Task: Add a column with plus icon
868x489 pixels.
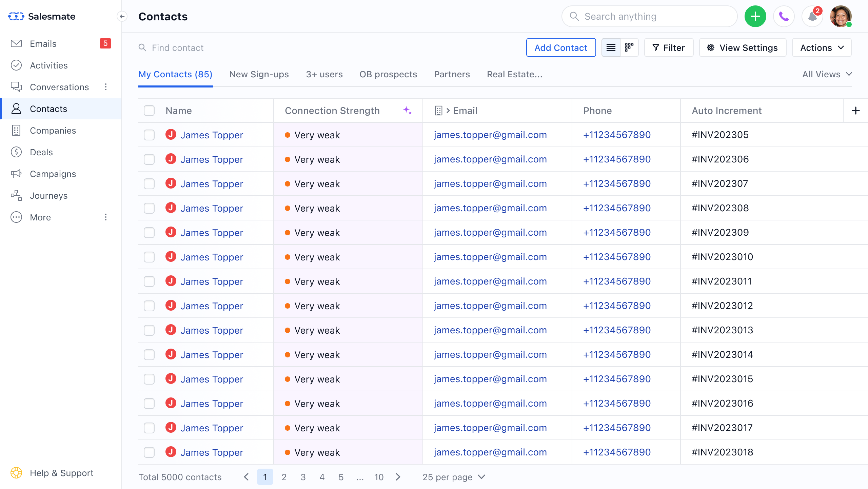Action: (855, 111)
